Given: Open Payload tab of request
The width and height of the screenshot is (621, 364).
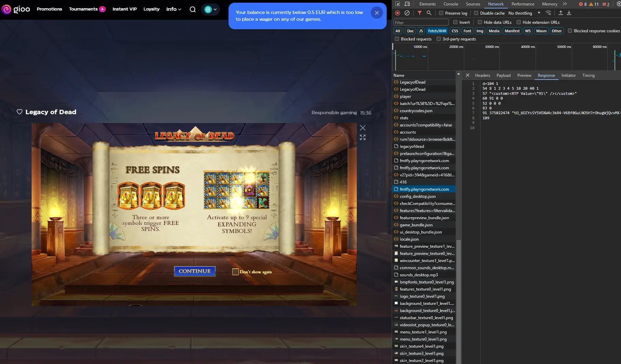Looking at the screenshot, I should (503, 75).
